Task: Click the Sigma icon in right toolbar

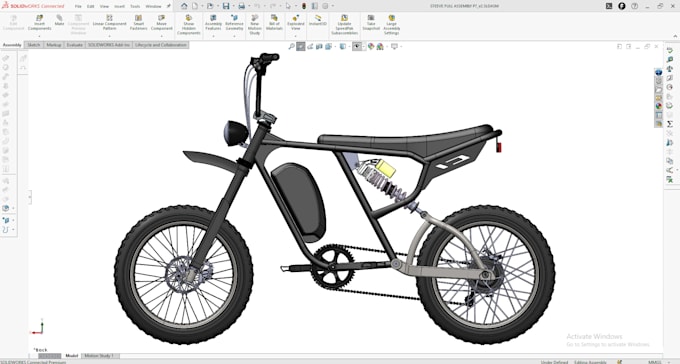Action: pos(670,124)
